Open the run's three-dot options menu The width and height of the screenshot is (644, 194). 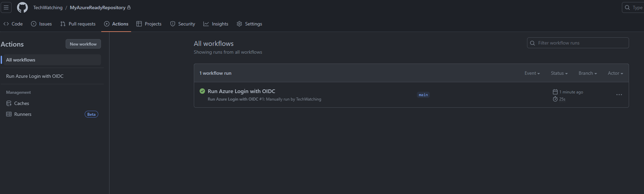coord(619,95)
